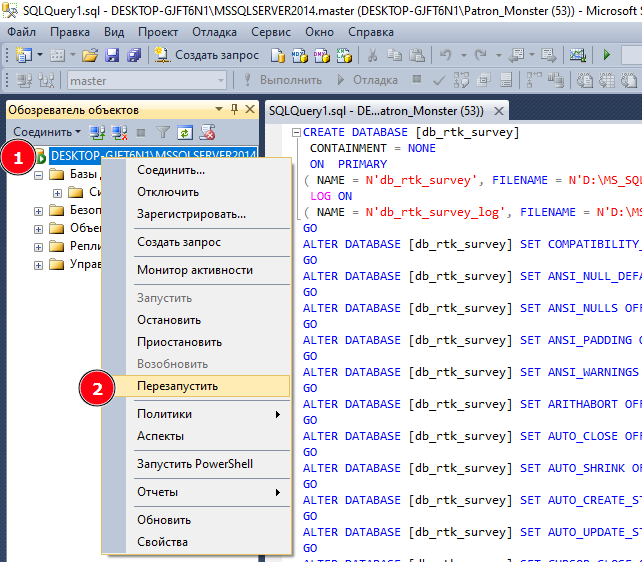Click the Open File folder icon
642x562 pixels.
point(89,55)
